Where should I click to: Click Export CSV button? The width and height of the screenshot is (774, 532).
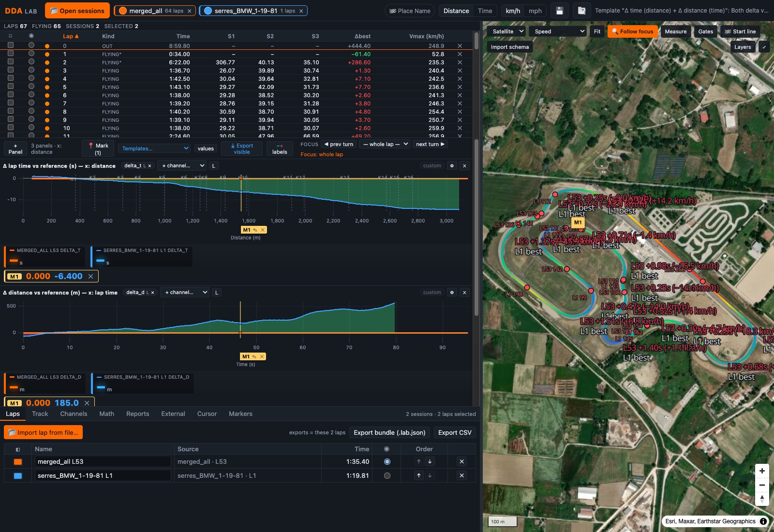pos(455,433)
